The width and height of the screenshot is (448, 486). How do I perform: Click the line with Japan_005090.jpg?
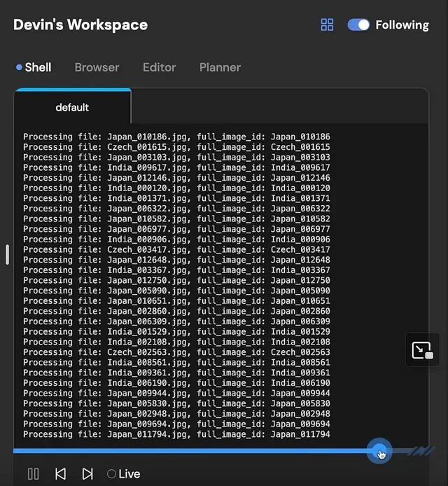coord(176,291)
